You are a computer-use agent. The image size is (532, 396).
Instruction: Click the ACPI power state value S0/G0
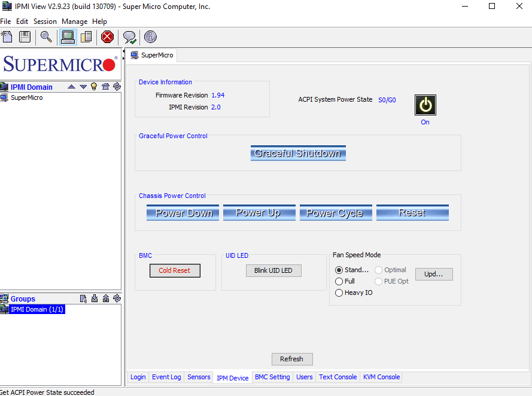point(387,100)
